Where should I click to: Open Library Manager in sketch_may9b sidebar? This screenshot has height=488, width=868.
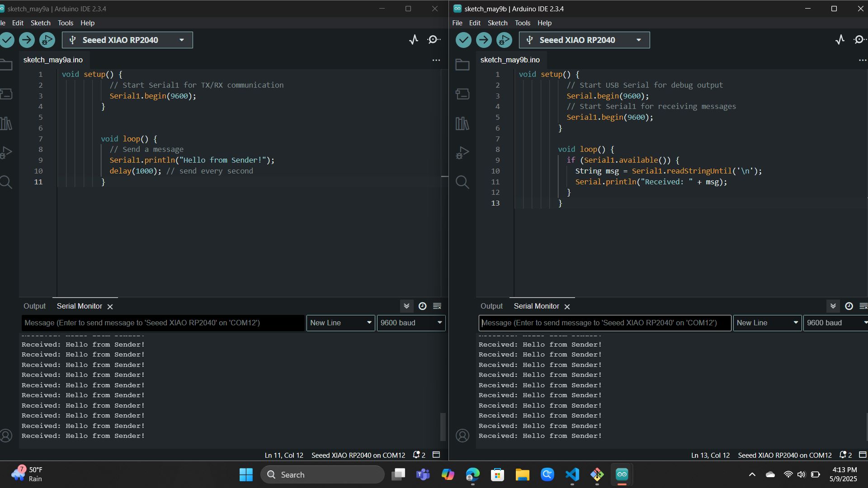coord(462,123)
